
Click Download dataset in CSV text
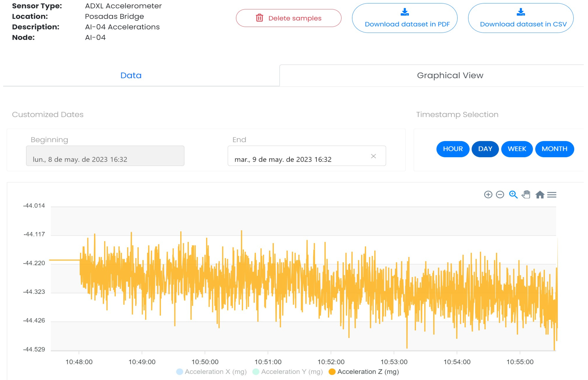point(523,24)
